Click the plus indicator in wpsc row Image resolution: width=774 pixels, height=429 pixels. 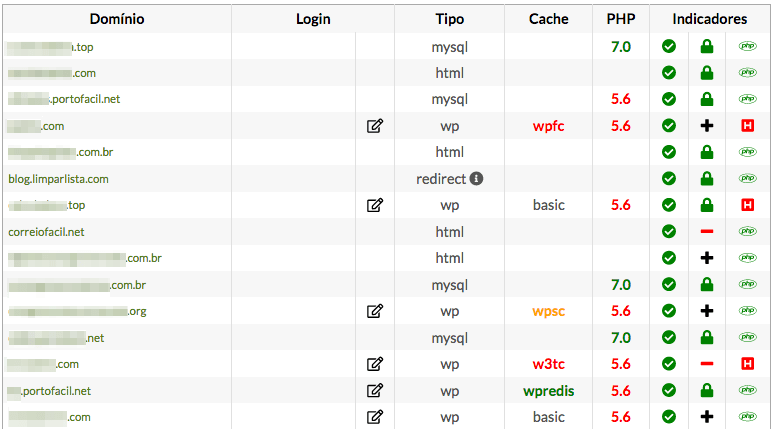pos(707,311)
